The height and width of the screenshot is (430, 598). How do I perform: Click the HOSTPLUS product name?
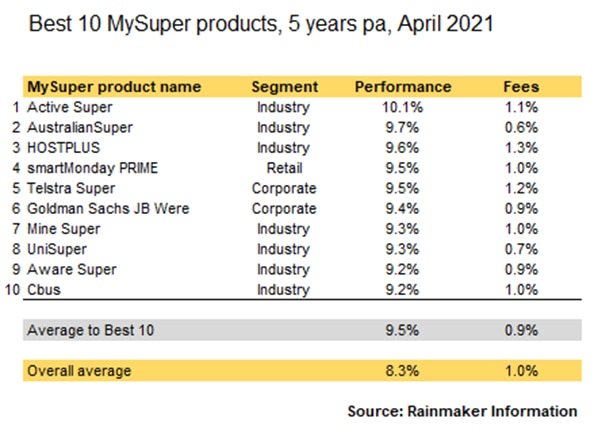[x=63, y=148]
